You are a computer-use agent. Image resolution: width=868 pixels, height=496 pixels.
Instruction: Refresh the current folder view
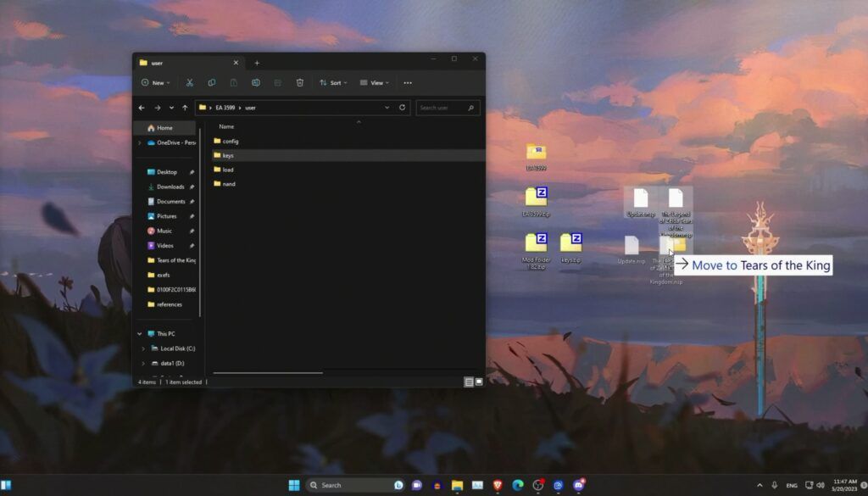point(403,108)
